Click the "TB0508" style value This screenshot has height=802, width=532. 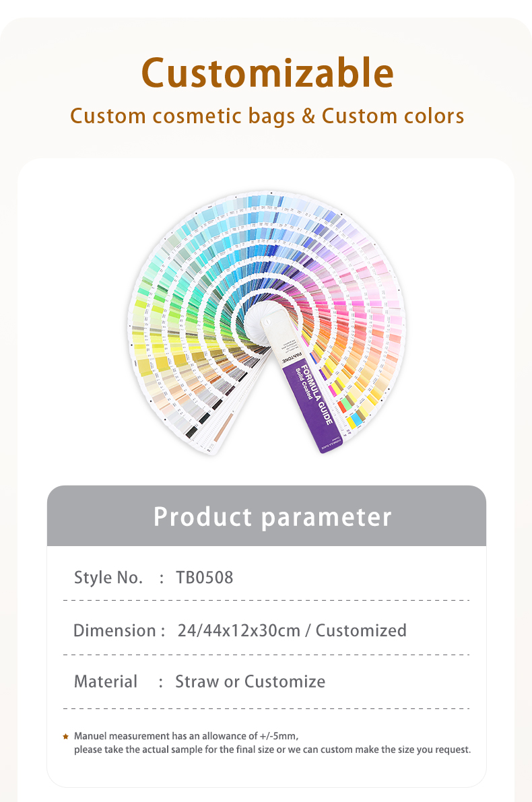pos(205,578)
